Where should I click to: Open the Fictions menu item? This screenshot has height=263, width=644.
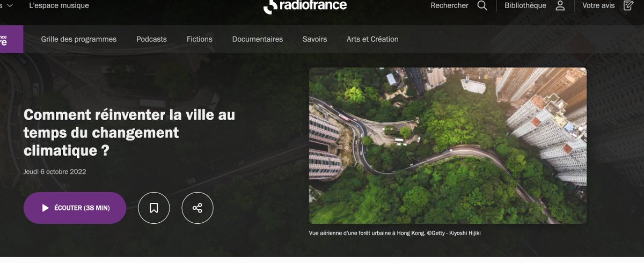click(200, 39)
